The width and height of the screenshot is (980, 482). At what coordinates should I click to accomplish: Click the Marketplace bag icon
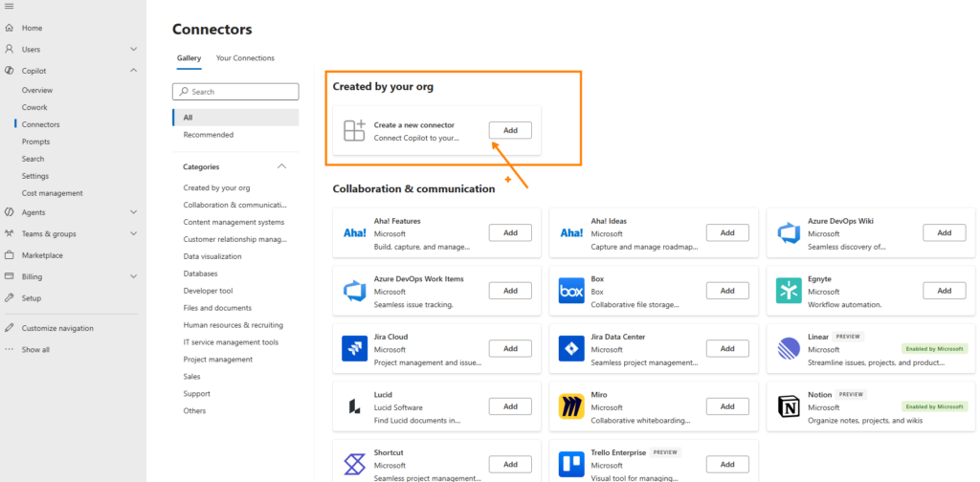(x=9, y=255)
